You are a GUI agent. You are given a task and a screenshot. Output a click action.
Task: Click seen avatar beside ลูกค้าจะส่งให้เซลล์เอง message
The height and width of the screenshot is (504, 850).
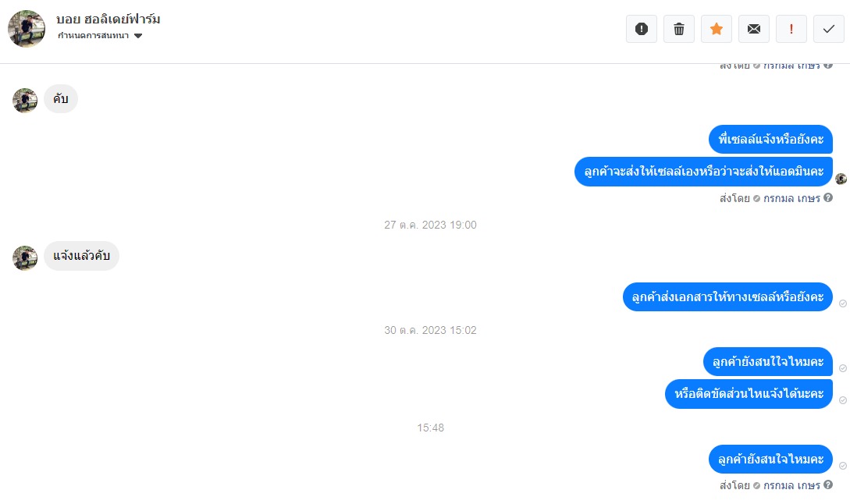(841, 179)
